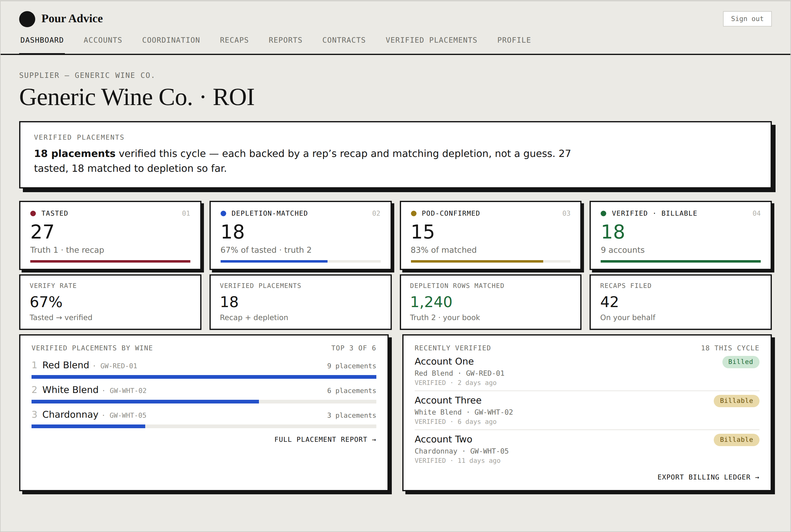
Task: Open Account One in Recently Verified
Action: (444, 361)
